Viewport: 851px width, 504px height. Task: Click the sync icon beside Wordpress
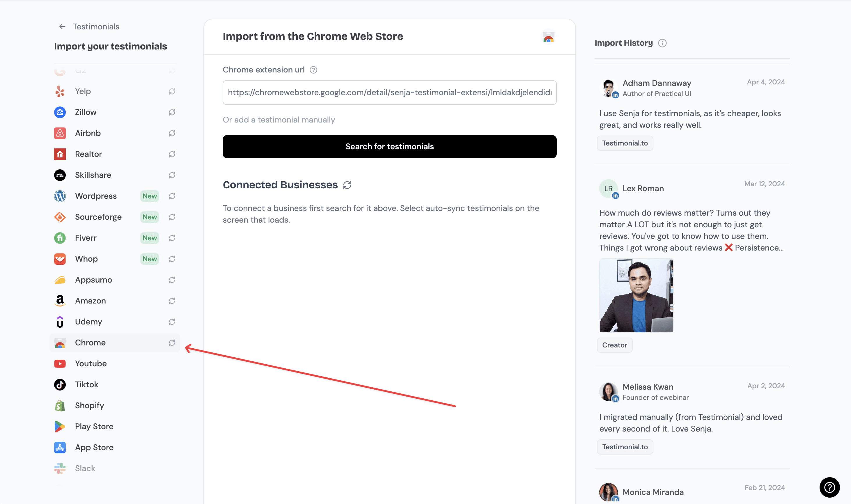[x=172, y=196]
